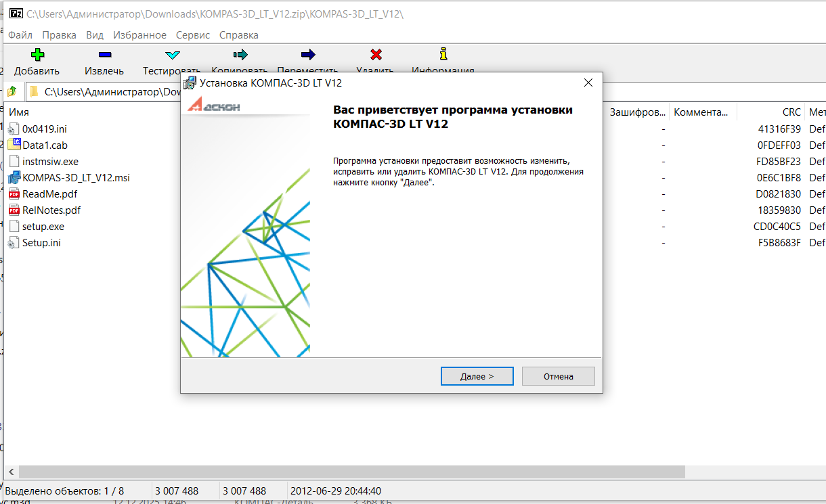
Task: Click the Delete (Удалить) red X icon
Action: click(x=376, y=55)
